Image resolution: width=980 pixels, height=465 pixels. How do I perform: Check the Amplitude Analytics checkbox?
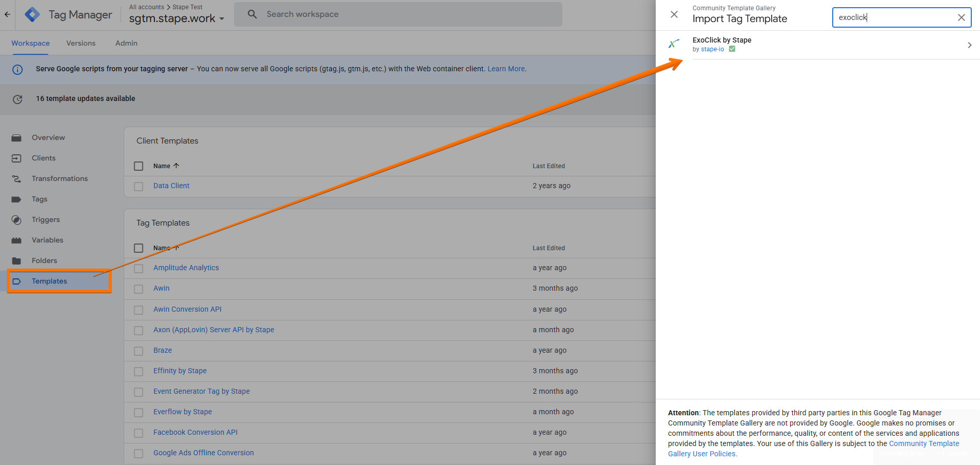139,269
